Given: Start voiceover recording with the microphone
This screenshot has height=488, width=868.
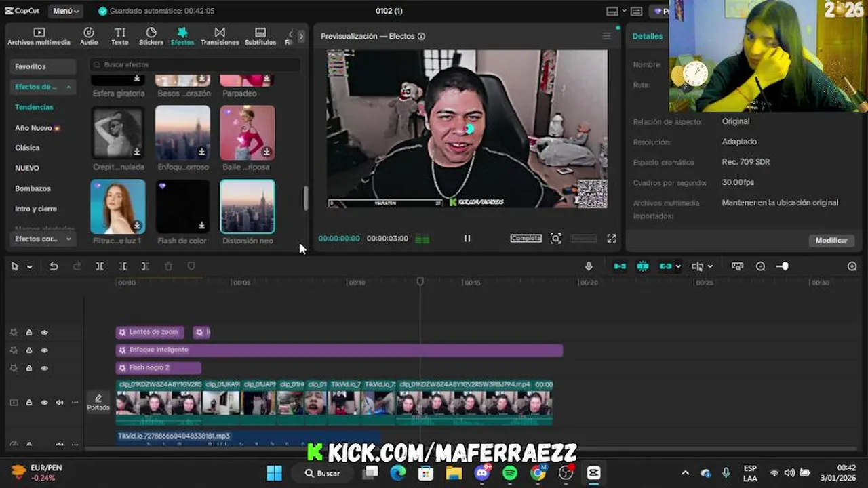Looking at the screenshot, I should (589, 266).
